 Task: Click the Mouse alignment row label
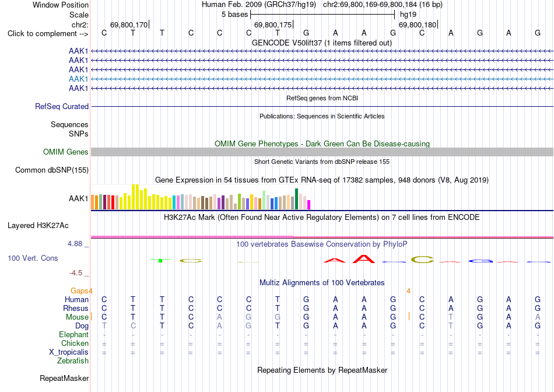click(77, 317)
